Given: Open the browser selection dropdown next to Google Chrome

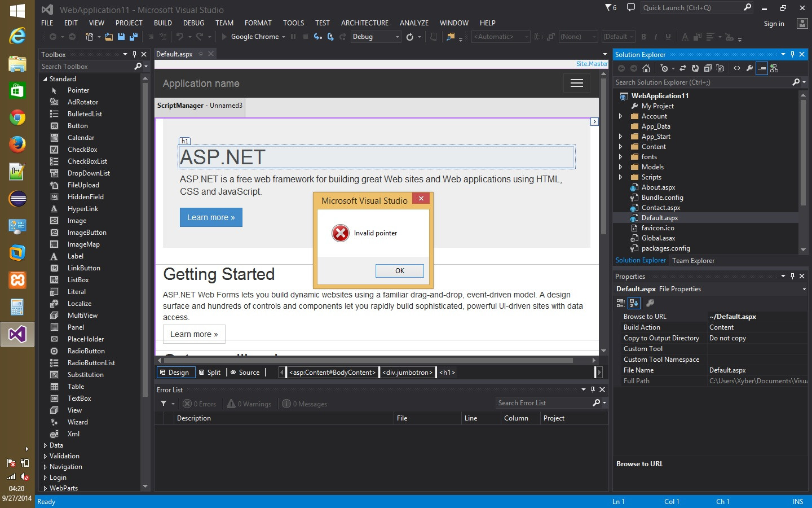Looking at the screenshot, I should 284,37.
